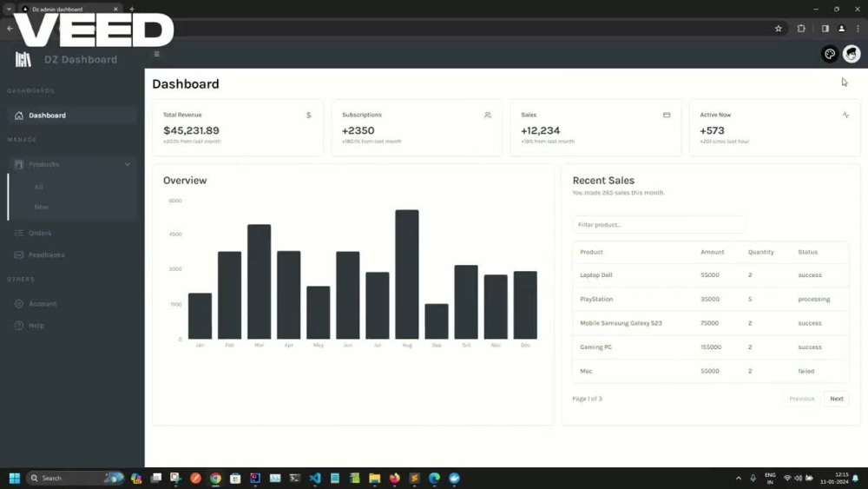Click the $45,231.89 Total Revenue value
Viewport: 868px width, 489px height.
point(191,130)
